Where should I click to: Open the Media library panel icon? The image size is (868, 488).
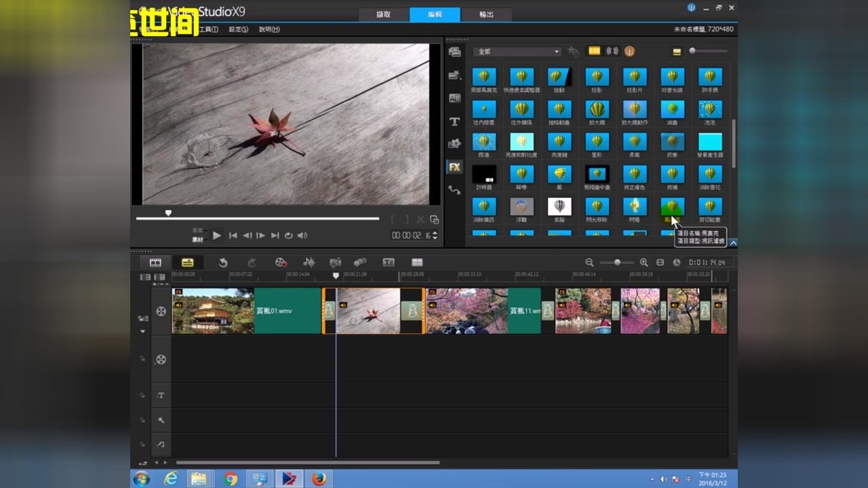point(454,52)
